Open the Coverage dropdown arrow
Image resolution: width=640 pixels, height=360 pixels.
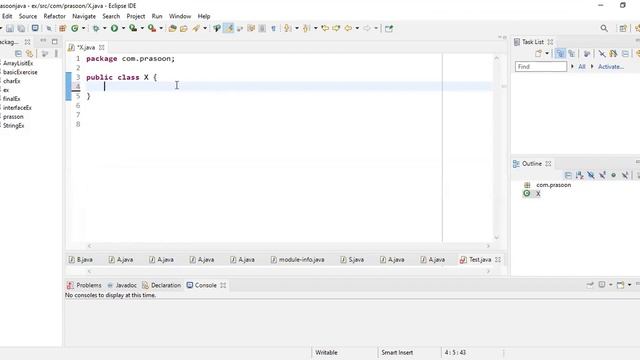click(142, 28)
